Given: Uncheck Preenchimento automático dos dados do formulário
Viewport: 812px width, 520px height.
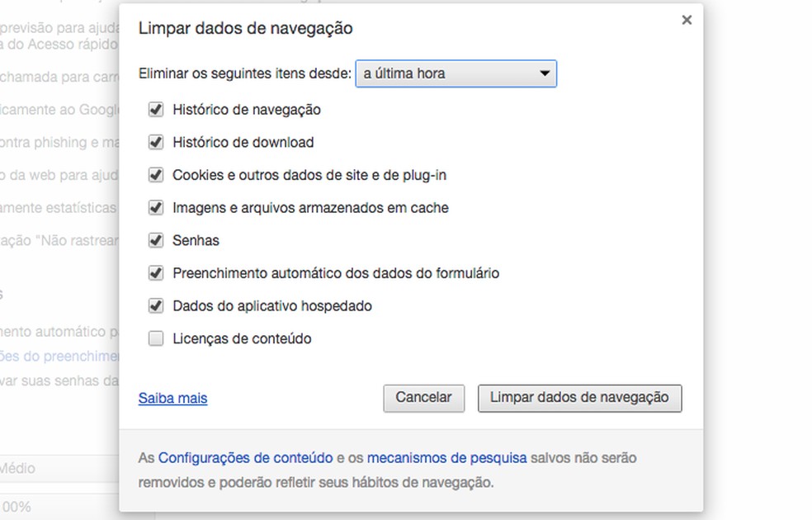Looking at the screenshot, I should tap(155, 273).
